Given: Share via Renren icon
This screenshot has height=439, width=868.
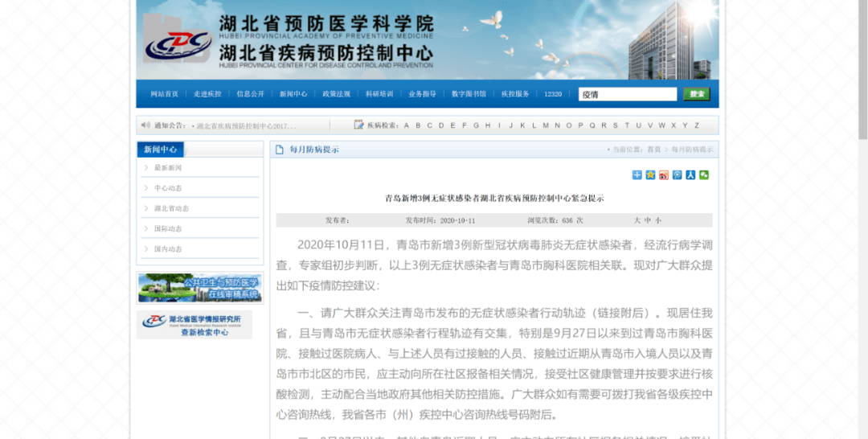Looking at the screenshot, I should [x=690, y=175].
